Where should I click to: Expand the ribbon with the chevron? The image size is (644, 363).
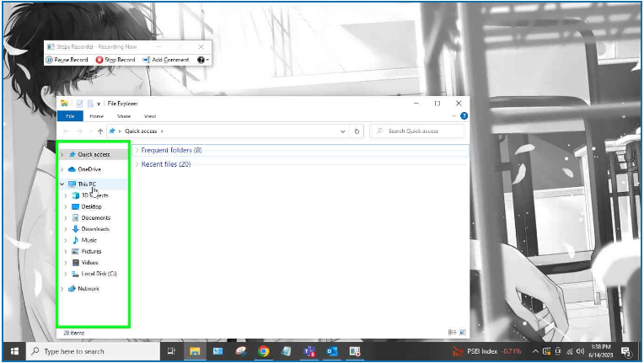coord(453,116)
